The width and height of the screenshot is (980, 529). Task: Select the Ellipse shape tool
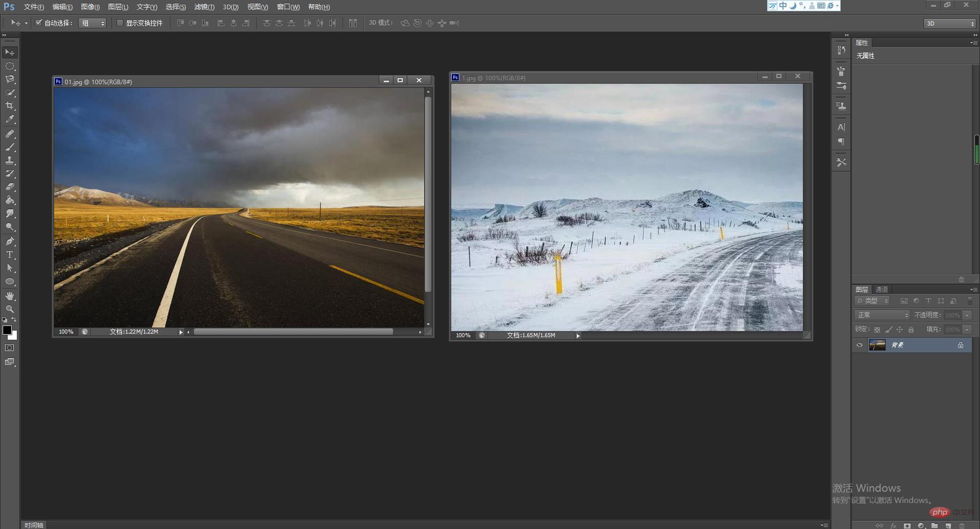(x=10, y=282)
